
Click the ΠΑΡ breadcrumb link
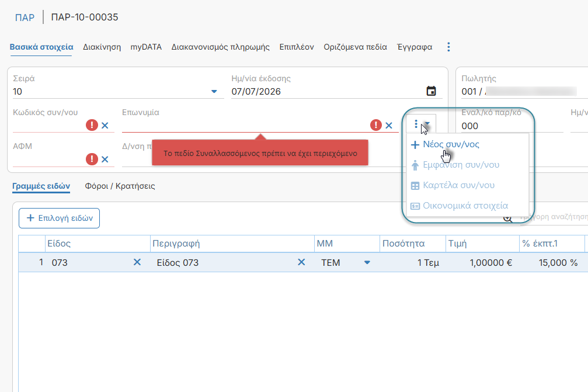(25, 18)
